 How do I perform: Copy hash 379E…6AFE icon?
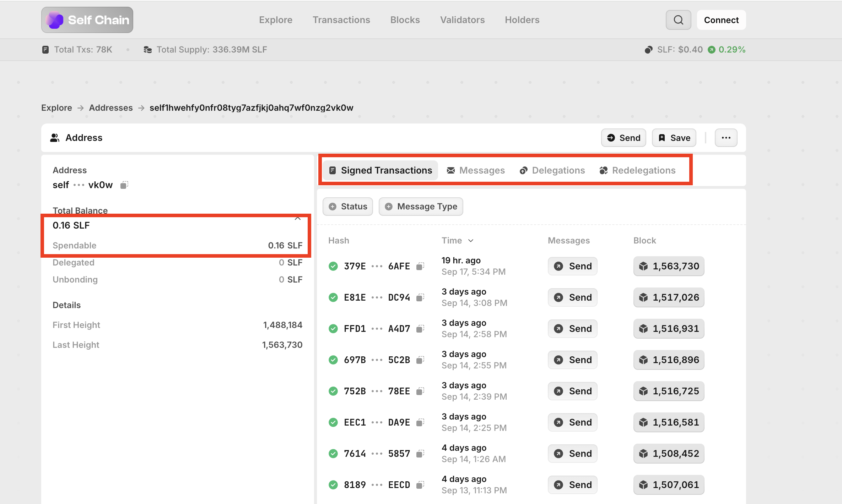pos(420,266)
